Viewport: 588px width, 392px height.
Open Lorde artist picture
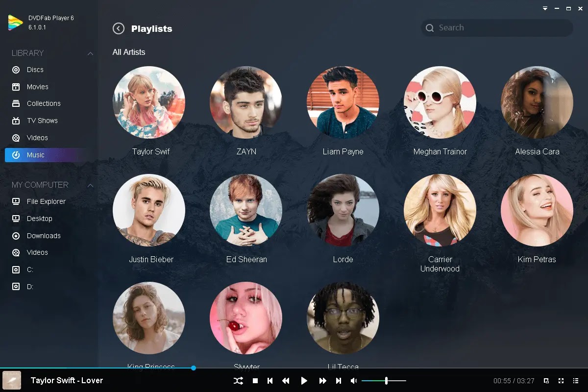point(343,210)
